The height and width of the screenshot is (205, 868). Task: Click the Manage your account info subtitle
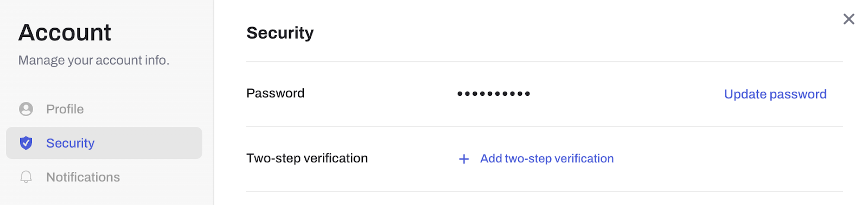tap(94, 60)
